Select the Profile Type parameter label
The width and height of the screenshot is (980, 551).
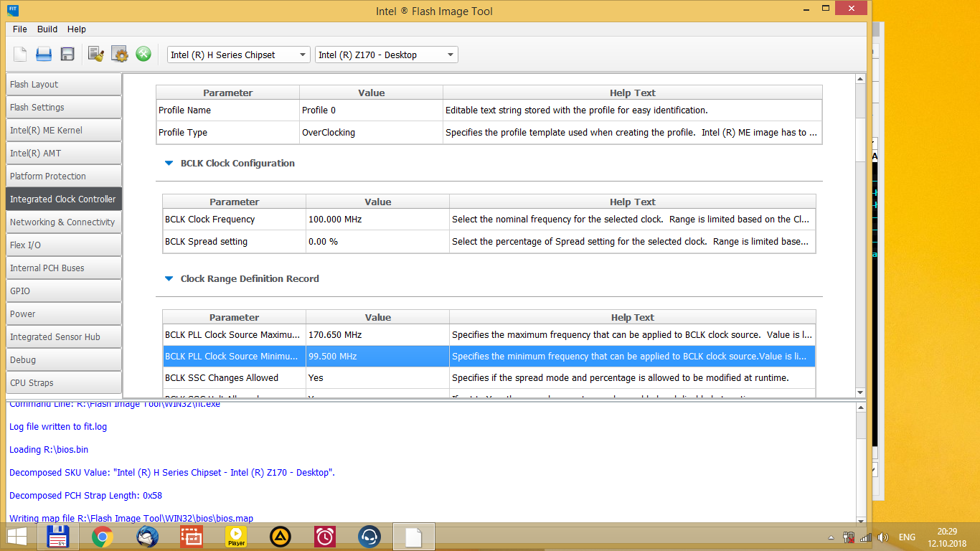(184, 133)
